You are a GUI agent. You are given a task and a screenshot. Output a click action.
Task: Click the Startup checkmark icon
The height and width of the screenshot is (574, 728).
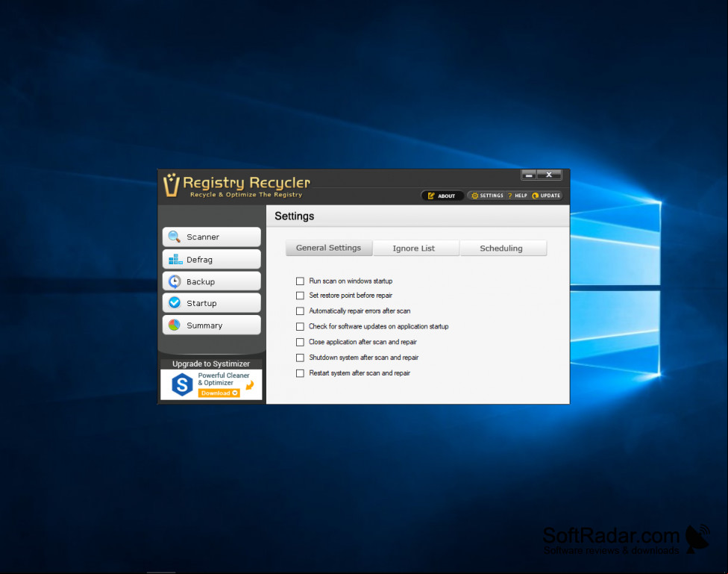[x=175, y=302]
